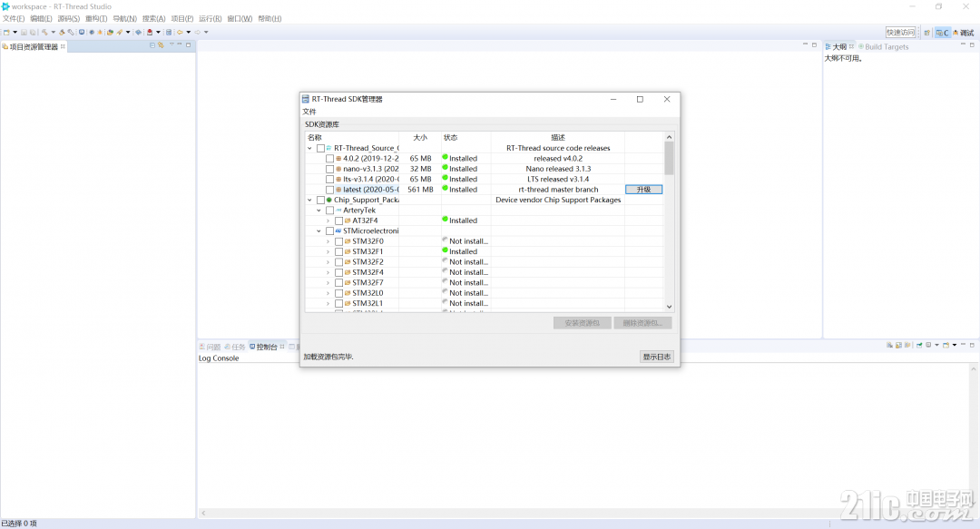Image resolution: width=980 pixels, height=529 pixels.
Task: Tick the Chip_Support_Packages checkbox
Action: click(320, 201)
